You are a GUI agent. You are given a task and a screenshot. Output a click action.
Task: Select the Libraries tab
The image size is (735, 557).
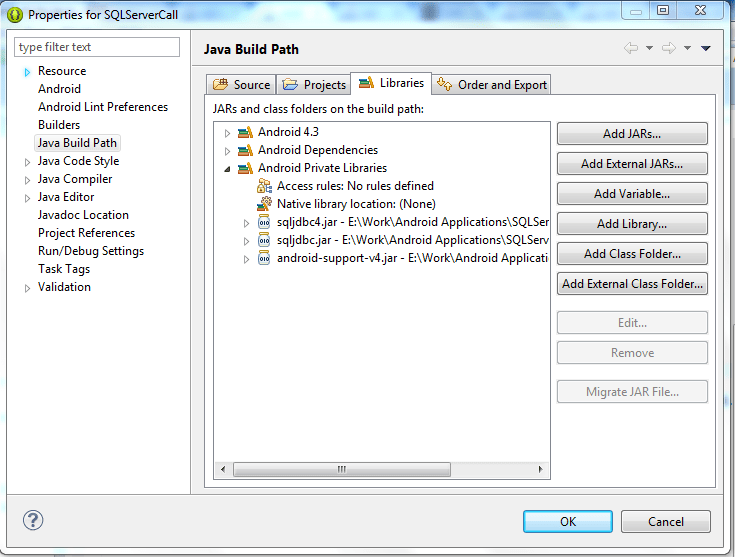(391, 83)
